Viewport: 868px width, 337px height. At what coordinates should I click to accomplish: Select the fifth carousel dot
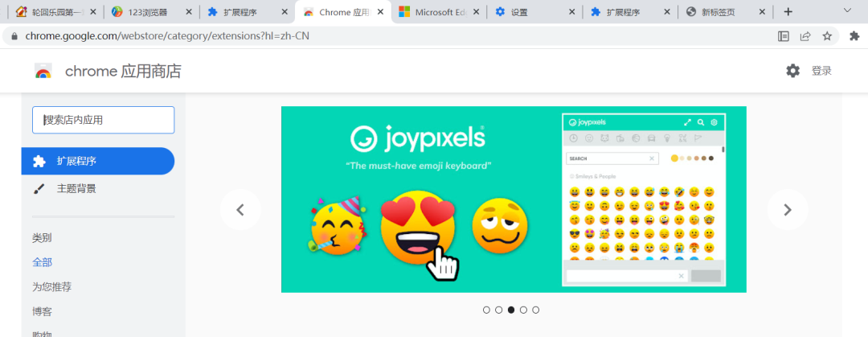535,310
